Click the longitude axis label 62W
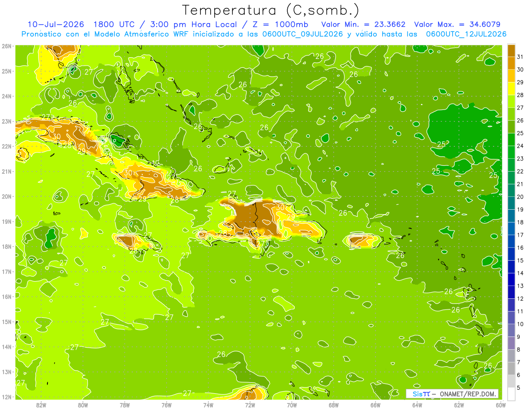Image resolution: width=532 pixels, height=411 pixels. tap(459, 405)
